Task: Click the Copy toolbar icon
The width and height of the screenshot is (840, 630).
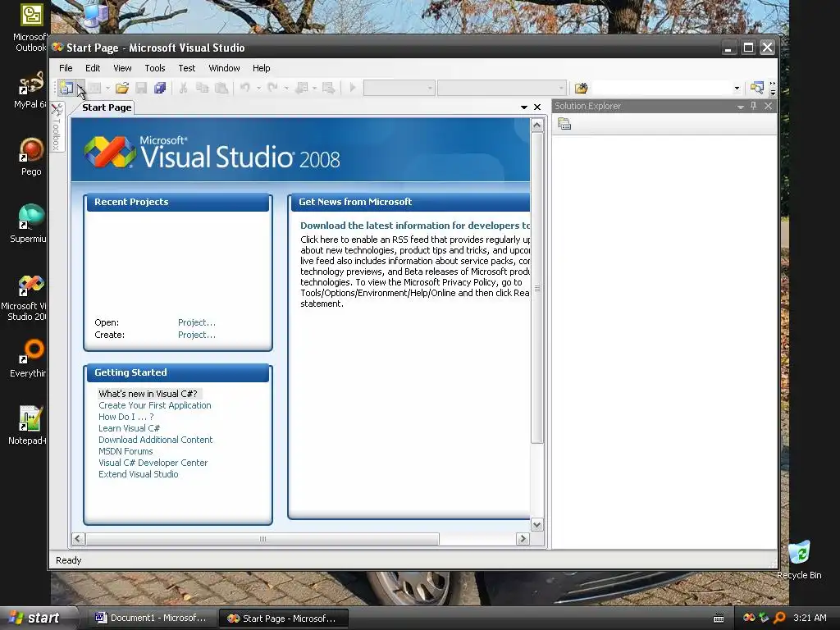Action: coord(203,87)
